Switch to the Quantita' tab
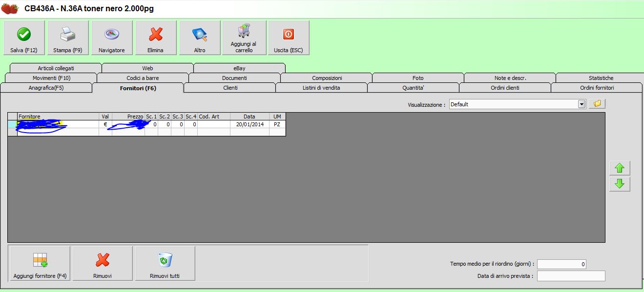 [413, 88]
